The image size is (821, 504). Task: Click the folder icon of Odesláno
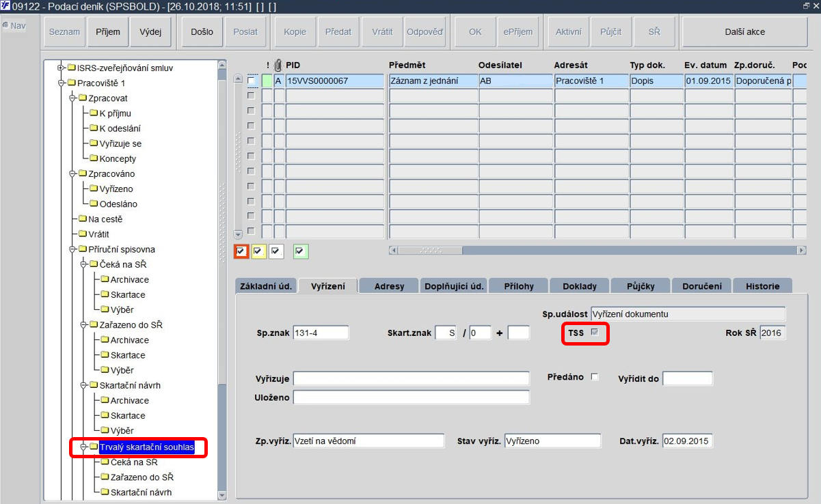coord(94,204)
